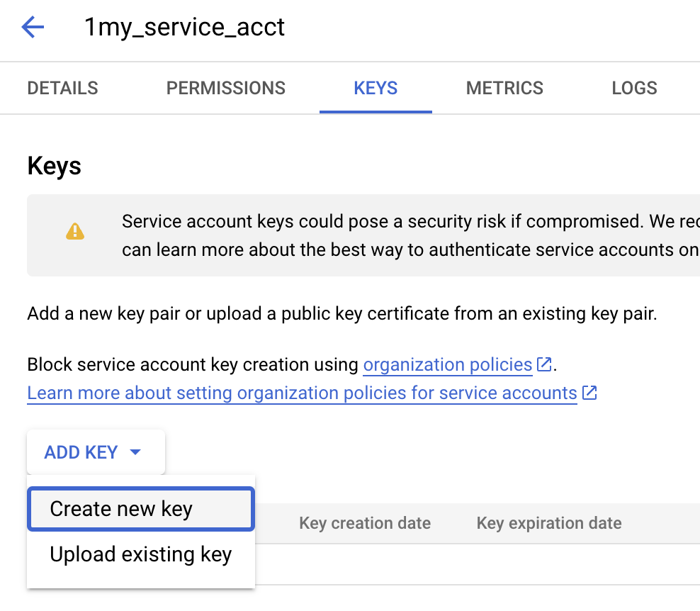
Task: Click the security risk warning banner text
Action: tap(411, 235)
